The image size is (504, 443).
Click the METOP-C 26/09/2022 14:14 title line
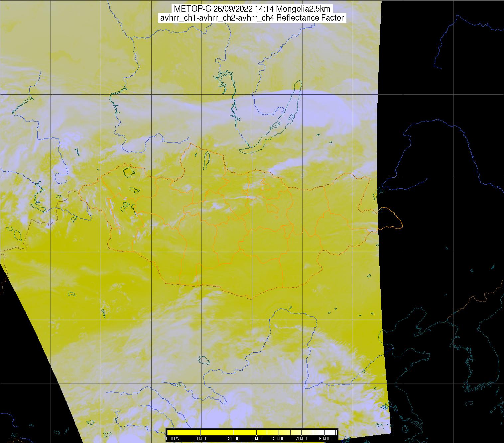coord(252,9)
